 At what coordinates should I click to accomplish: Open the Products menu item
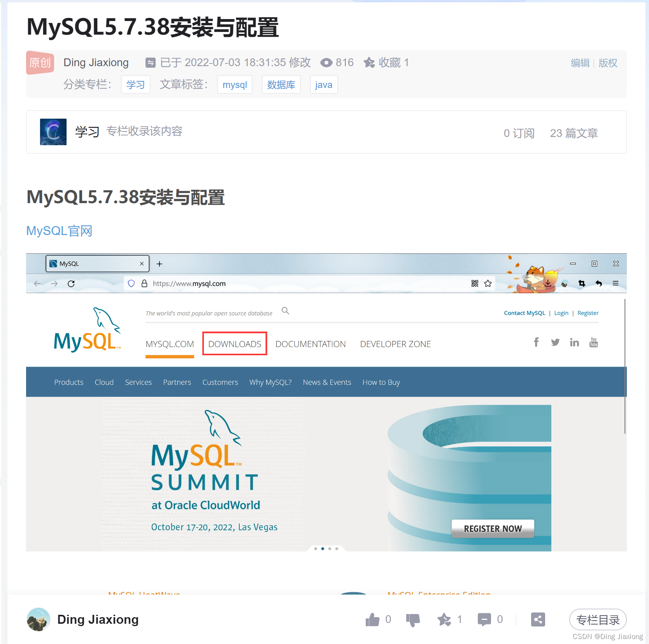click(69, 382)
